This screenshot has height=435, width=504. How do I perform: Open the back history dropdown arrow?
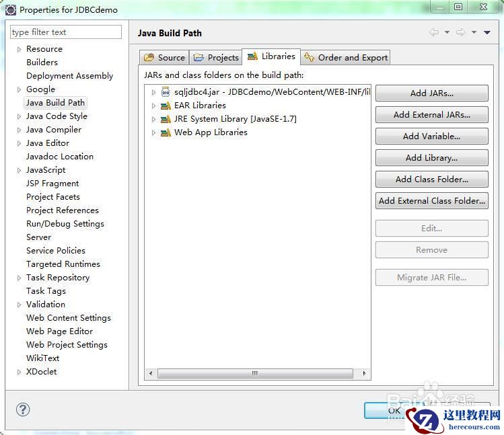coord(447,32)
